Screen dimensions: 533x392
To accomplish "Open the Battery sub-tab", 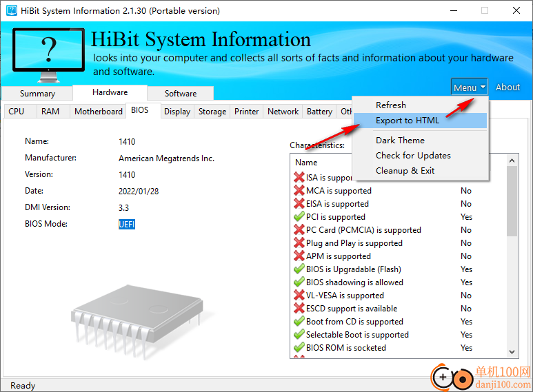I will click(319, 112).
